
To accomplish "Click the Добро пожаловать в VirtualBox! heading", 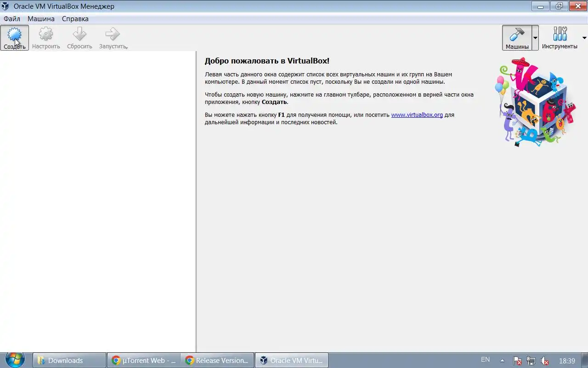I will [x=267, y=61].
